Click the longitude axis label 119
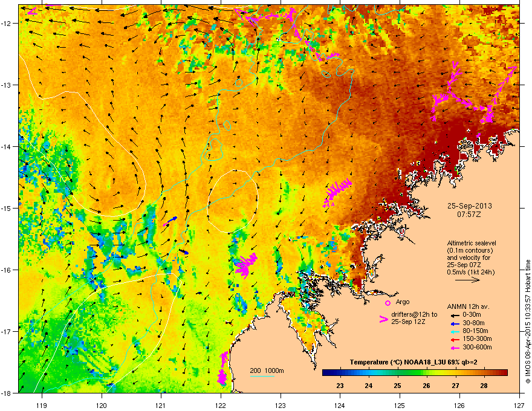This screenshot has height=411, width=532. coord(42,406)
